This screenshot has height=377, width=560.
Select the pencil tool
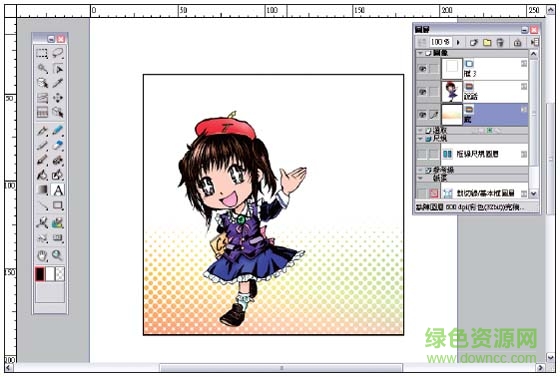point(42,145)
